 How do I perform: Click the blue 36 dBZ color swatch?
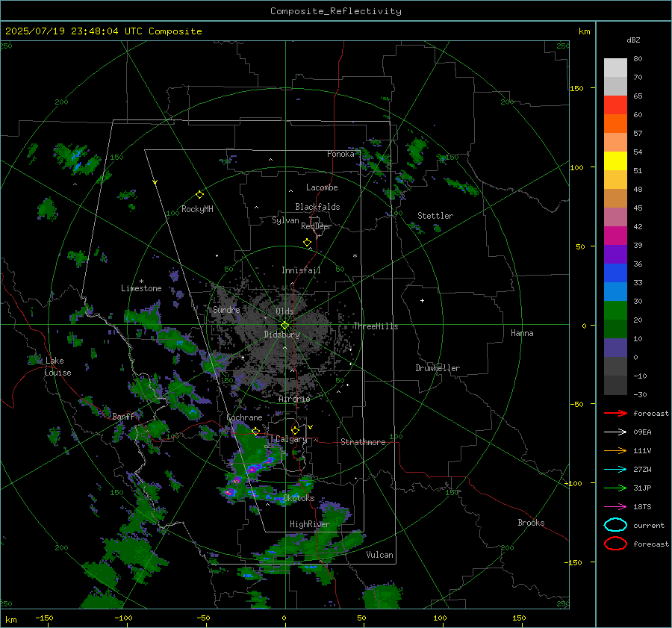[615, 273]
